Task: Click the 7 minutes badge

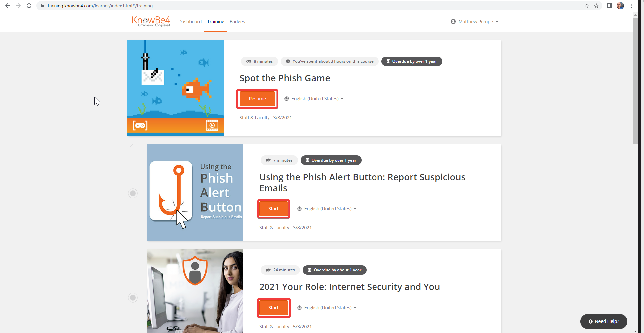Action: click(279, 160)
